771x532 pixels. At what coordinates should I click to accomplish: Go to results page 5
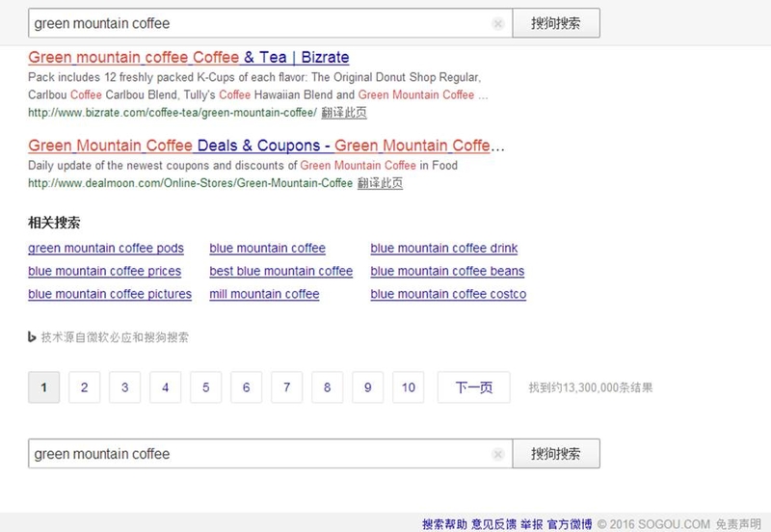tap(205, 387)
